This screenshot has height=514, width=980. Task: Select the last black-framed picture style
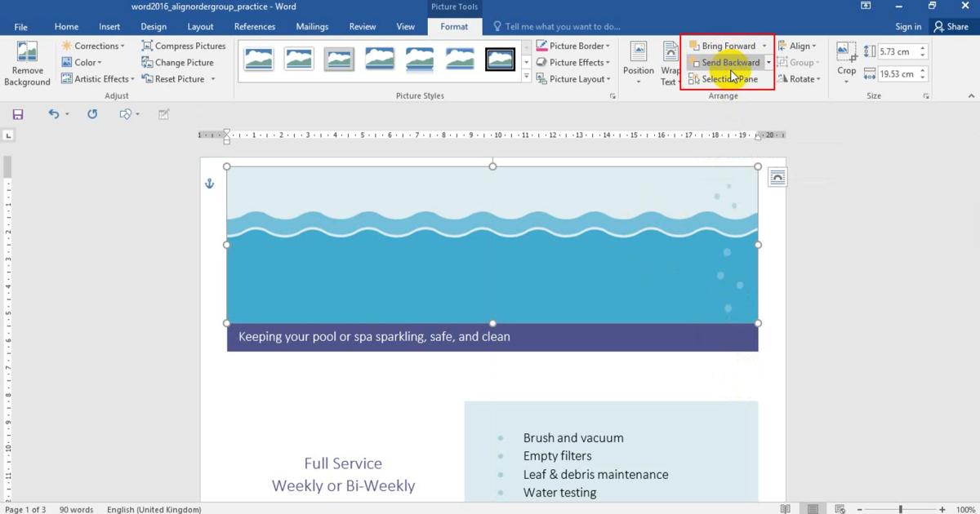pos(500,59)
